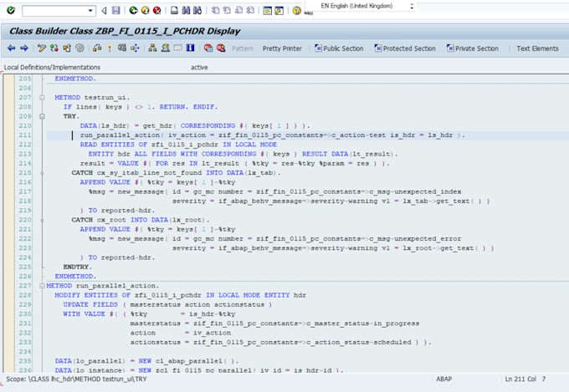Open Text Elements

[x=537, y=48]
